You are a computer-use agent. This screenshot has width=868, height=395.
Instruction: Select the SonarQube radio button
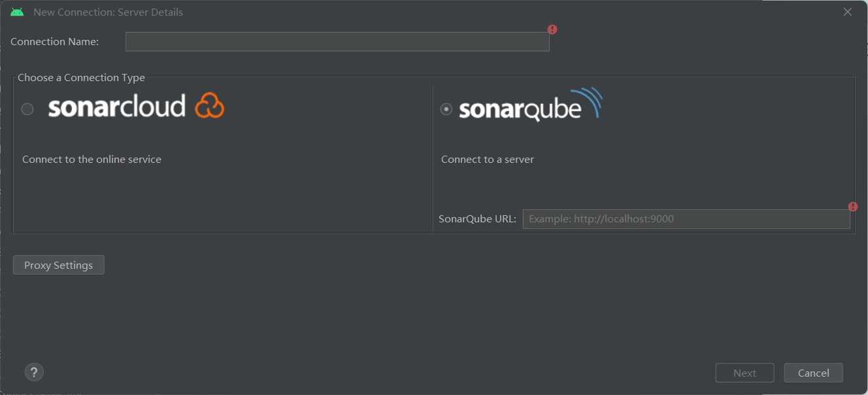click(446, 109)
